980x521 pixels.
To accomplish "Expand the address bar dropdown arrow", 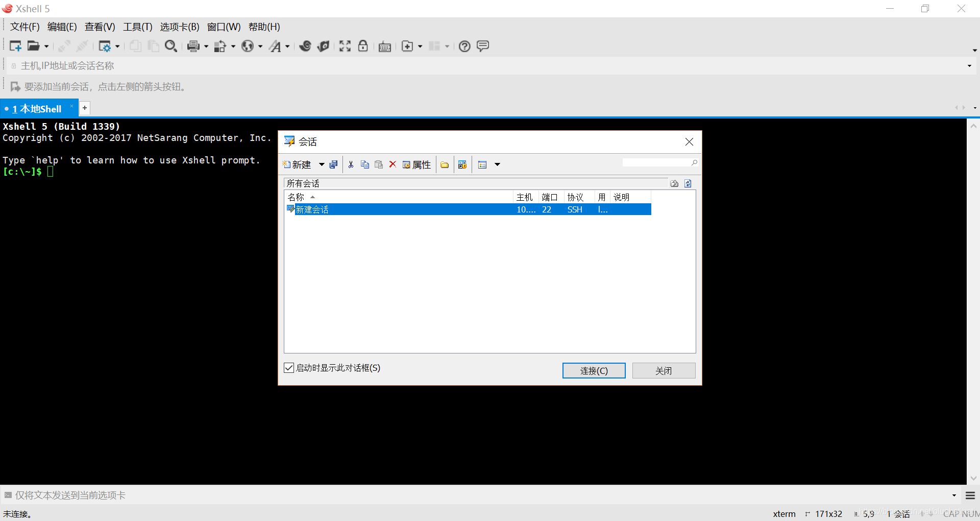I will 969,66.
